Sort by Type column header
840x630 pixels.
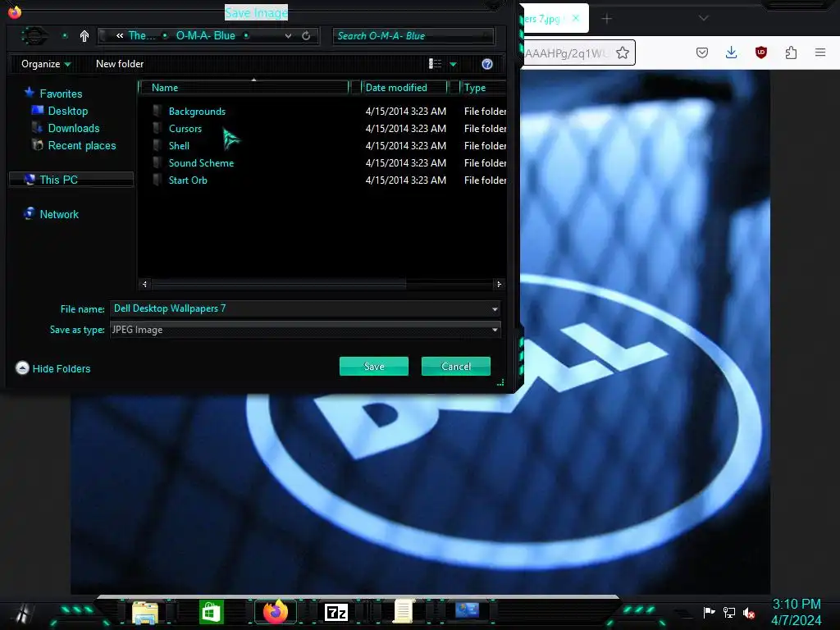[482, 88]
